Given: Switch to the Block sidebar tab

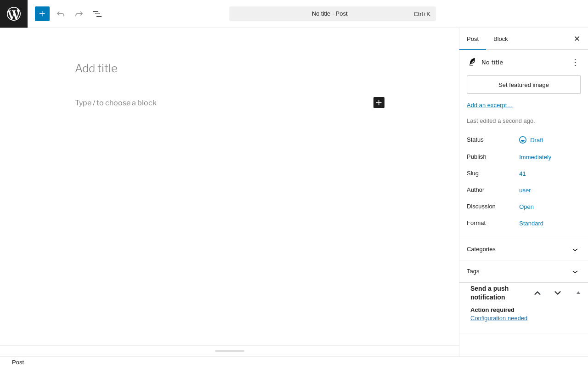Looking at the screenshot, I should pyautogui.click(x=501, y=39).
